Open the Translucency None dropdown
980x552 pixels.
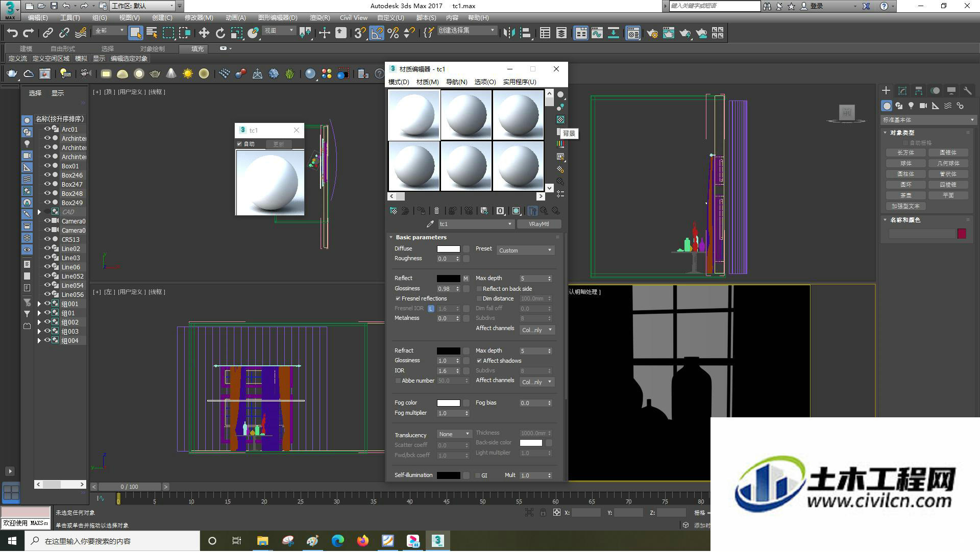tap(454, 435)
